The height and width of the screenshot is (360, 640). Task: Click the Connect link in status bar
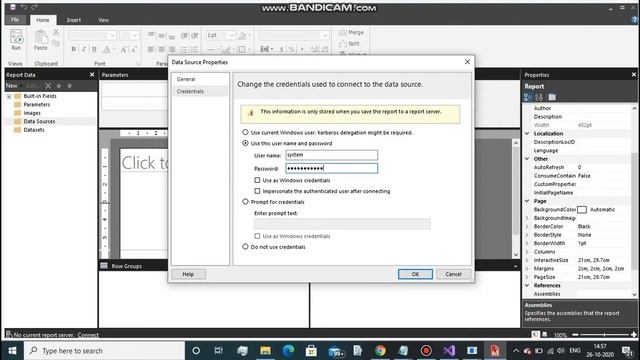coord(88,335)
